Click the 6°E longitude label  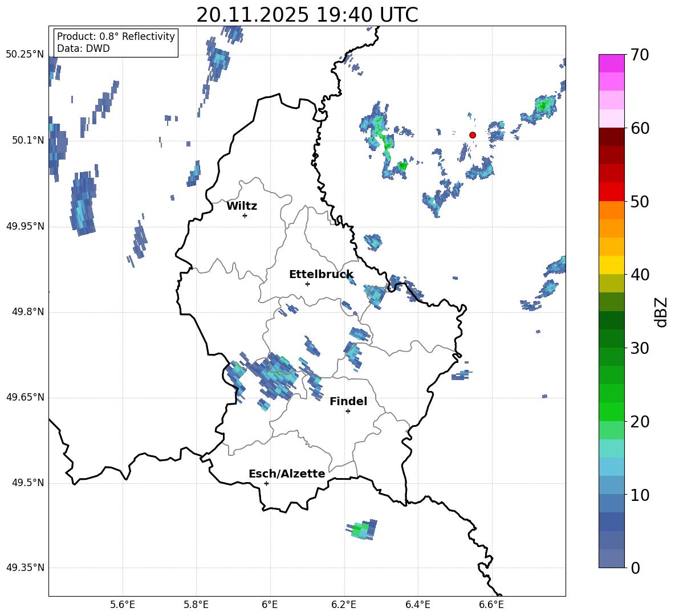tap(270, 605)
